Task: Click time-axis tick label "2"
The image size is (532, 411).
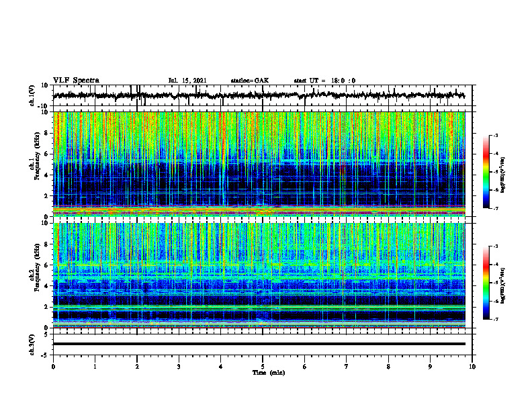Action: coord(137,367)
